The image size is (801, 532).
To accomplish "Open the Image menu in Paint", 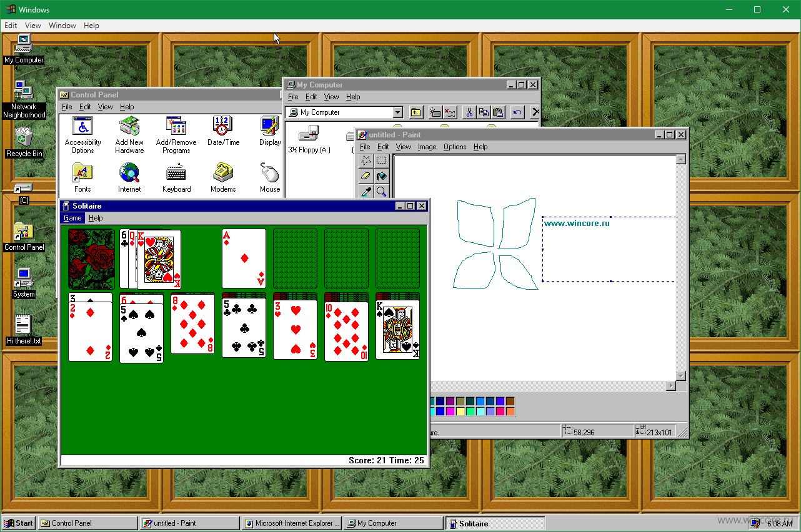I will [427, 147].
